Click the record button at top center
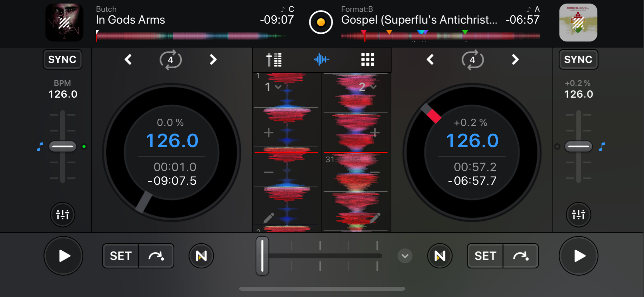Screen dimensions: 644x297 pyautogui.click(x=321, y=22)
